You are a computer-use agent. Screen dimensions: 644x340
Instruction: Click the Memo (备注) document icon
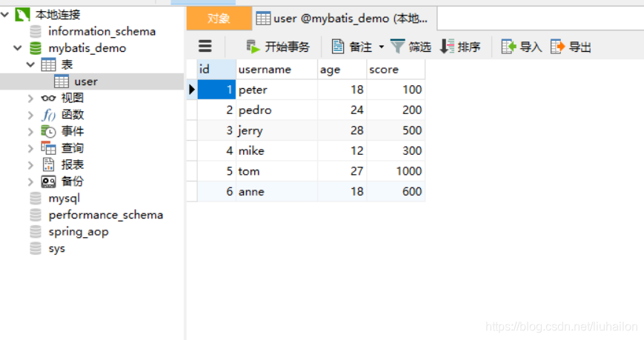point(338,47)
